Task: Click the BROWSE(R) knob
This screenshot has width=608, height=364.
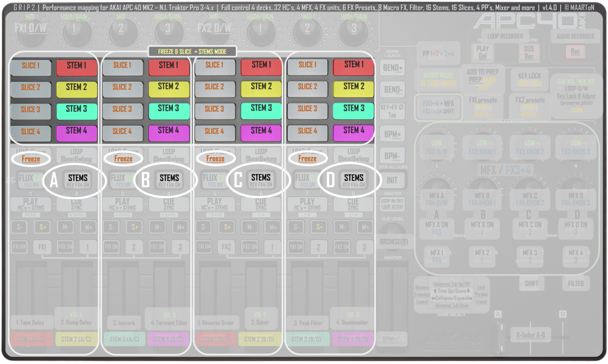Action: [393, 241]
